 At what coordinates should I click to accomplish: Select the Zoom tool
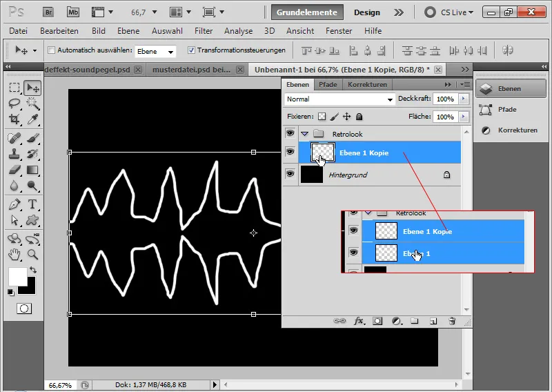[x=32, y=254]
